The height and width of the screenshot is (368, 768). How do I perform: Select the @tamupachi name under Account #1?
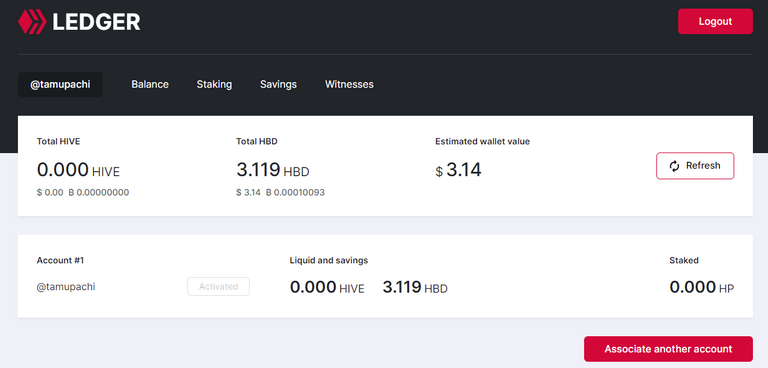[66, 287]
